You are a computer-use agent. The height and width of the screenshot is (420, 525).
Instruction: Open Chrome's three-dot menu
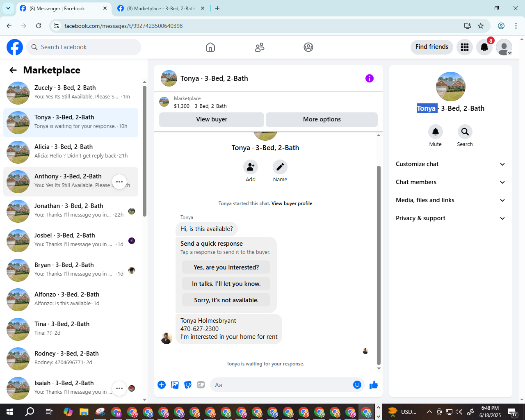point(516,26)
